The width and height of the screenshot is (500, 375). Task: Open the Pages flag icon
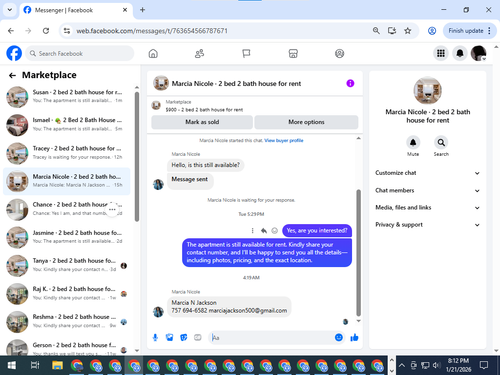tap(246, 53)
